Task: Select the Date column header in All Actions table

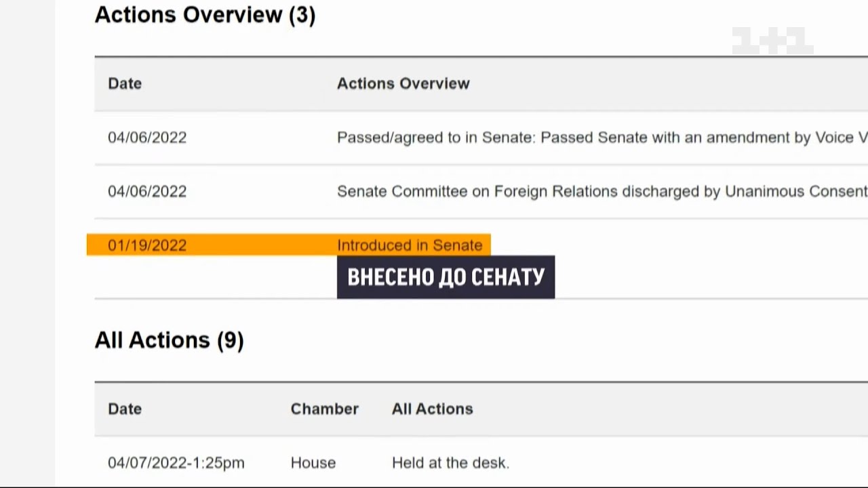Action: (x=125, y=409)
